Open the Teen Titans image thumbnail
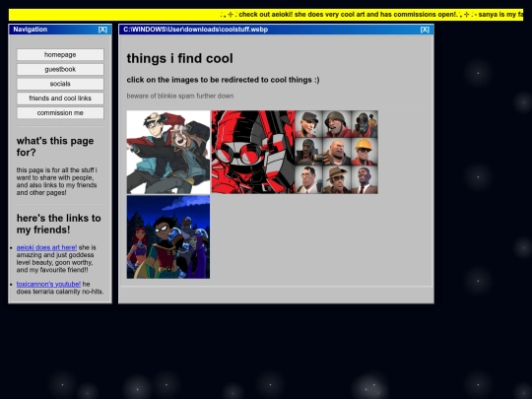 click(x=168, y=237)
